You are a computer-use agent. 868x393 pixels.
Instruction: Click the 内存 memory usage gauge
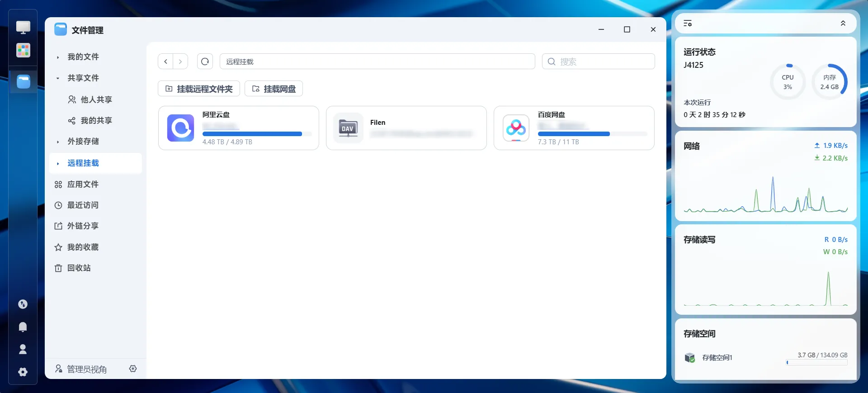point(830,82)
